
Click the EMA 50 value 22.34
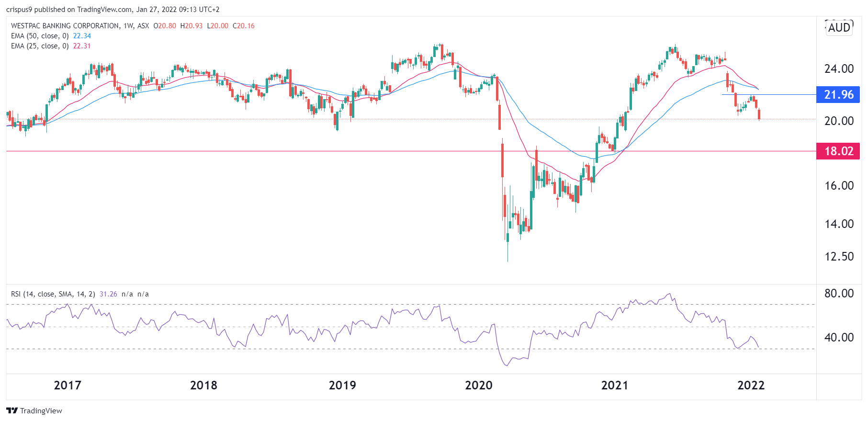(x=82, y=36)
